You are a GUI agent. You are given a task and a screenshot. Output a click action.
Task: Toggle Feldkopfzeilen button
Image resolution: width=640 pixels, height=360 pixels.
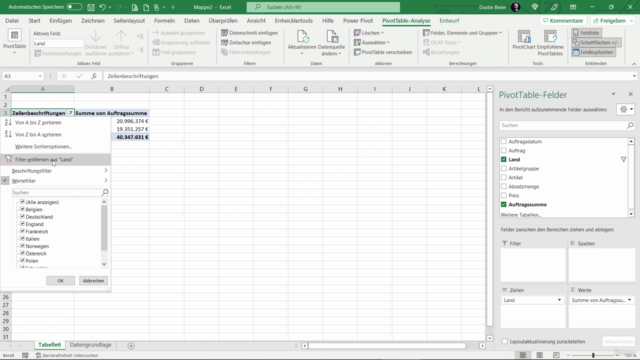(x=593, y=52)
